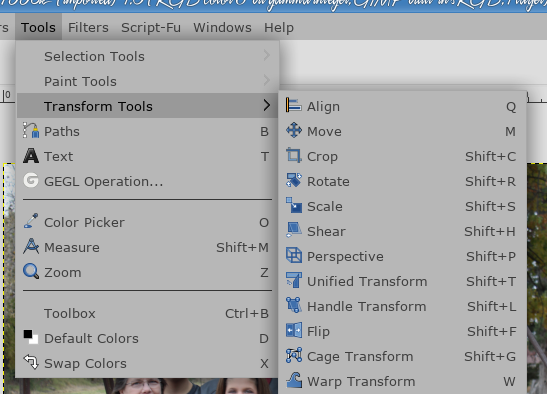The image size is (547, 394).
Task: Click the Rotate tool icon
Action: point(294,180)
